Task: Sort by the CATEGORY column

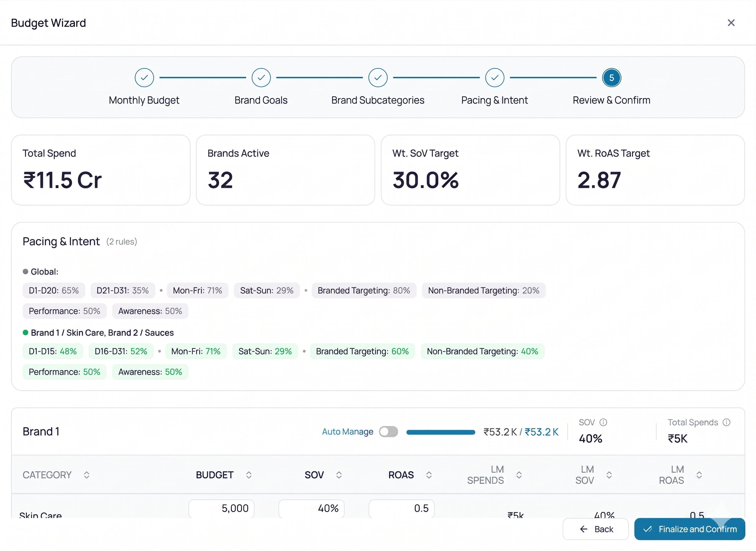Action: [86, 475]
